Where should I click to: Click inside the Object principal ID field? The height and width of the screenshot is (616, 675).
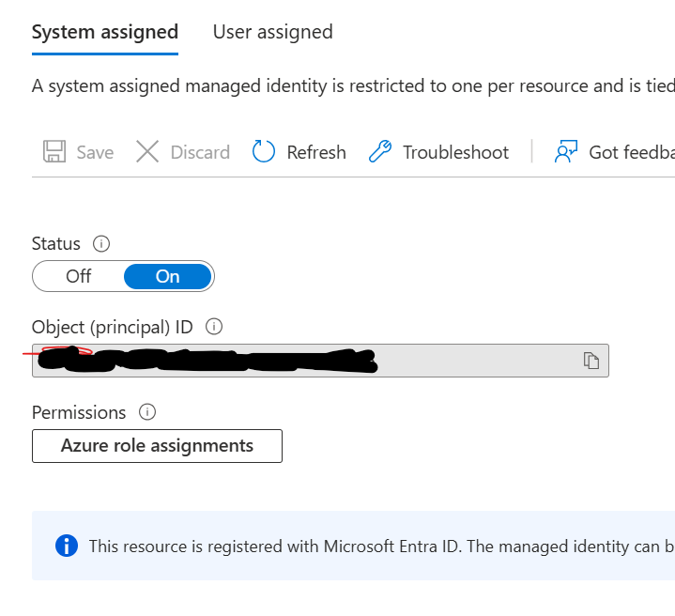pyautogui.click(x=320, y=361)
